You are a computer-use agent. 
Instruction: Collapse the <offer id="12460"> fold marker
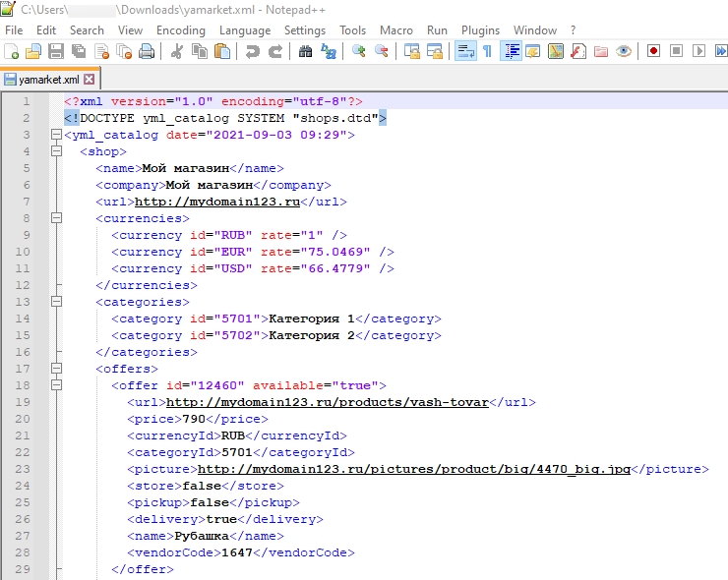click(57, 386)
